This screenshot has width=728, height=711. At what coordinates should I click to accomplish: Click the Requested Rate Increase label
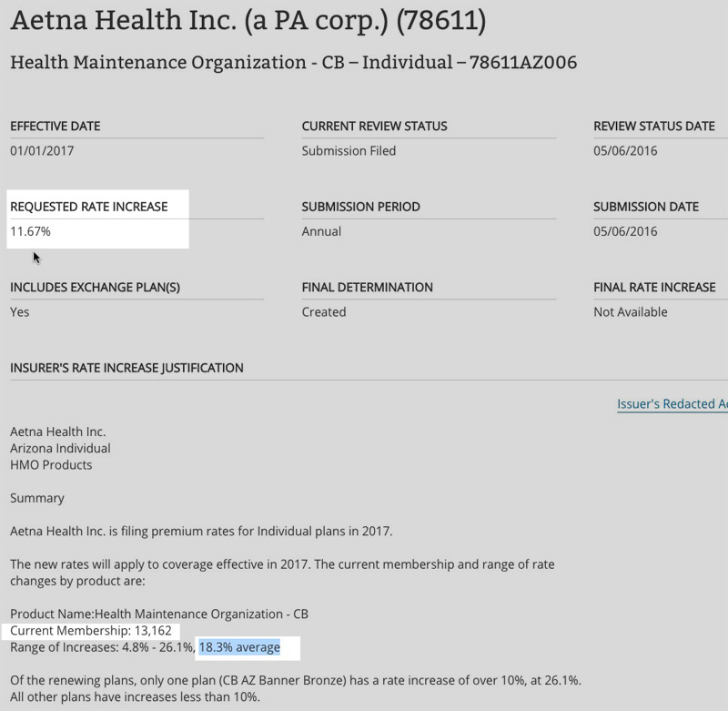(89, 207)
